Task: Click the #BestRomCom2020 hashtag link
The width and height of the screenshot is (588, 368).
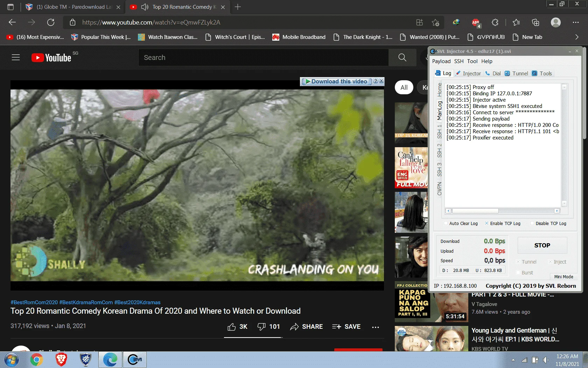Action: (34, 302)
